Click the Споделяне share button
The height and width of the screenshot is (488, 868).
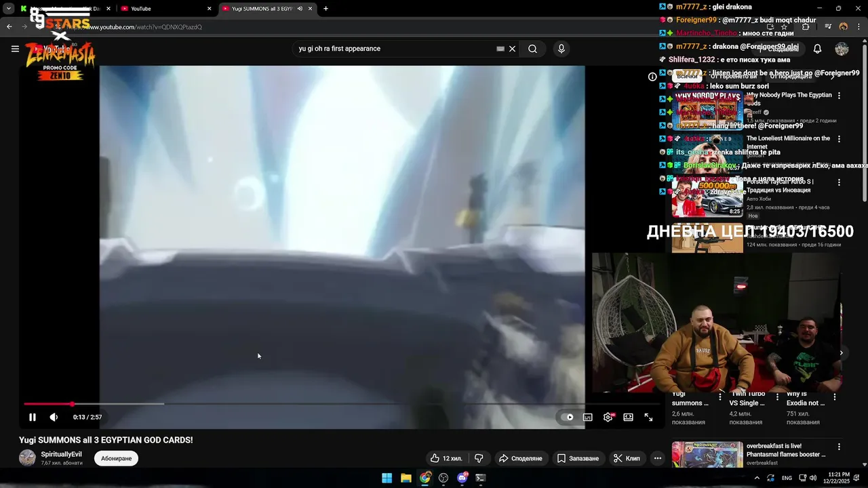[521, 458]
